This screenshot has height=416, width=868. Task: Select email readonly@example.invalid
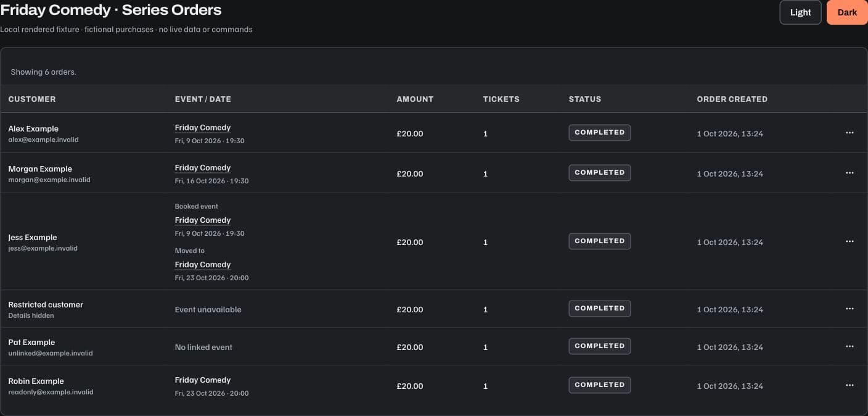click(x=51, y=393)
